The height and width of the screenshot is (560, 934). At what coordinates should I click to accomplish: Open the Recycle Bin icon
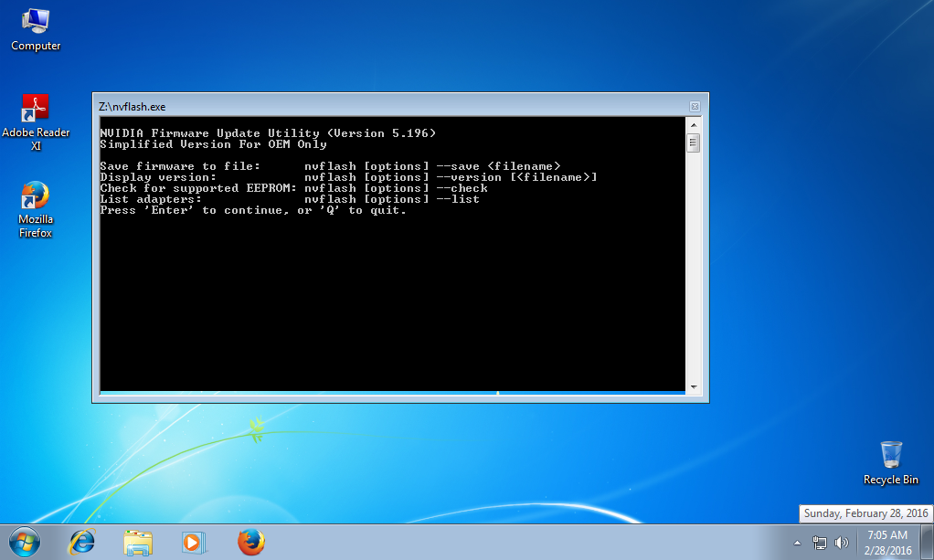pos(891,463)
